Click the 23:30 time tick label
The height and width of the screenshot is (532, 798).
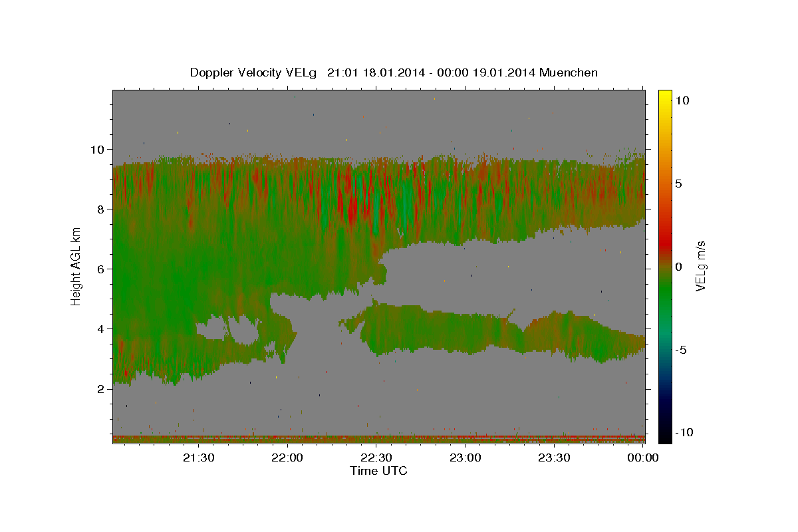pyautogui.click(x=554, y=458)
